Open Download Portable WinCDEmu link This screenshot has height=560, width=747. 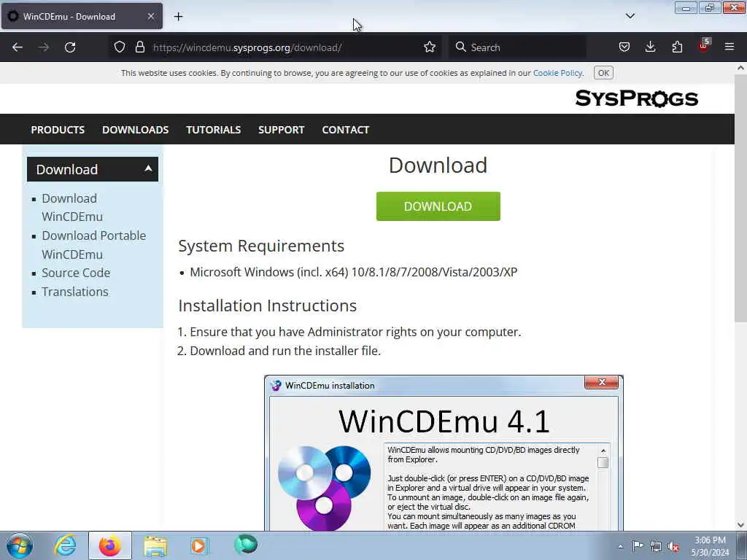[94, 245]
